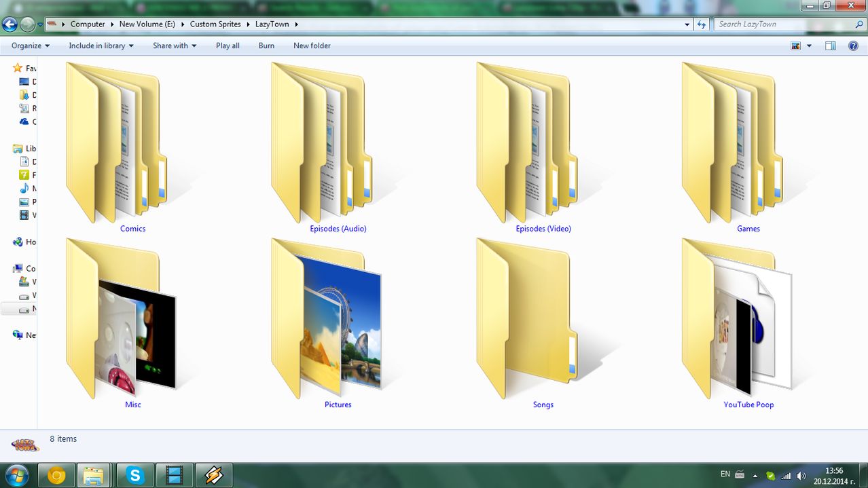
Task: Open Winamp from the taskbar
Action: tap(214, 475)
